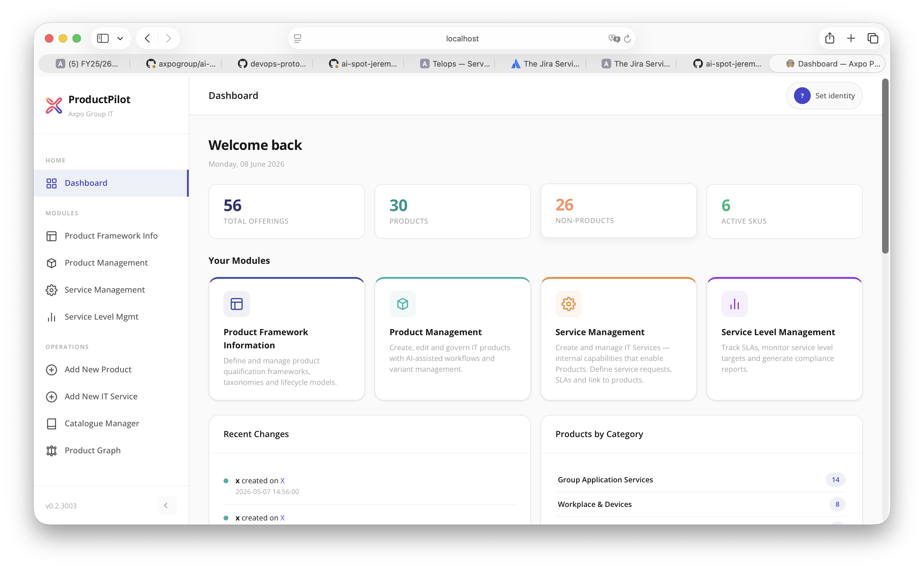Image resolution: width=924 pixels, height=569 pixels.
Task: Toggle the Safari sidebar icon
Action: pyautogui.click(x=103, y=38)
